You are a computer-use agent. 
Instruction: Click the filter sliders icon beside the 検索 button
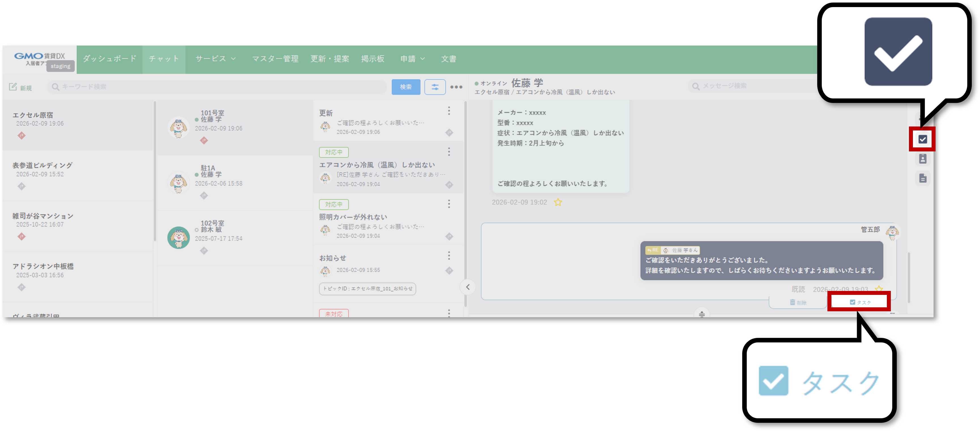tap(435, 87)
